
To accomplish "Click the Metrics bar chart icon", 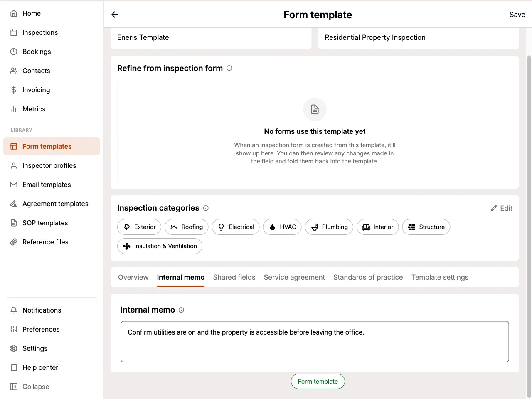I will 14,109.
